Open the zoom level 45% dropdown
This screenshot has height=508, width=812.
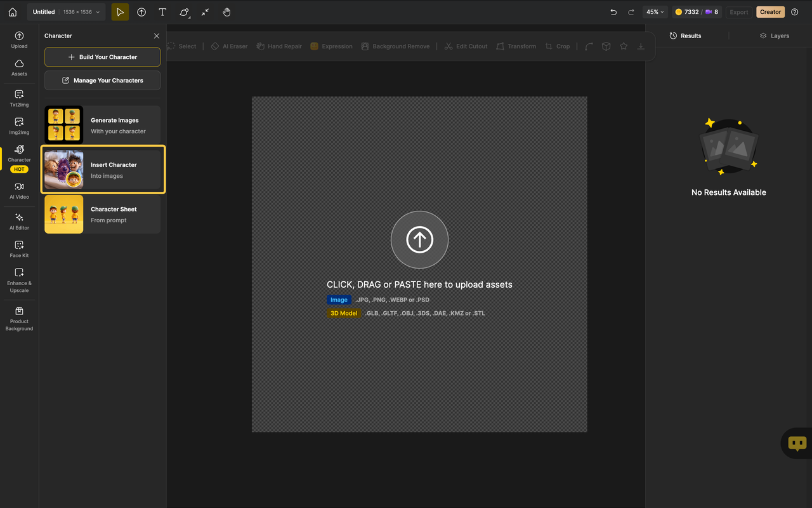pyautogui.click(x=655, y=11)
